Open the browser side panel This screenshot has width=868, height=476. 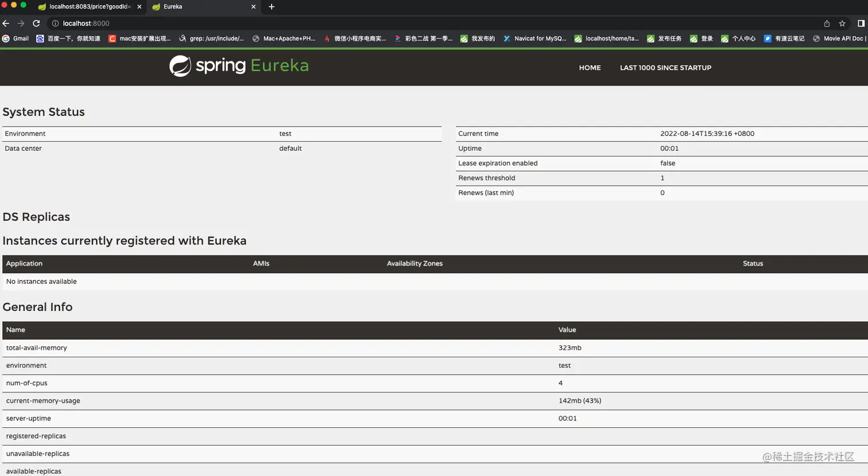pyautogui.click(x=861, y=24)
